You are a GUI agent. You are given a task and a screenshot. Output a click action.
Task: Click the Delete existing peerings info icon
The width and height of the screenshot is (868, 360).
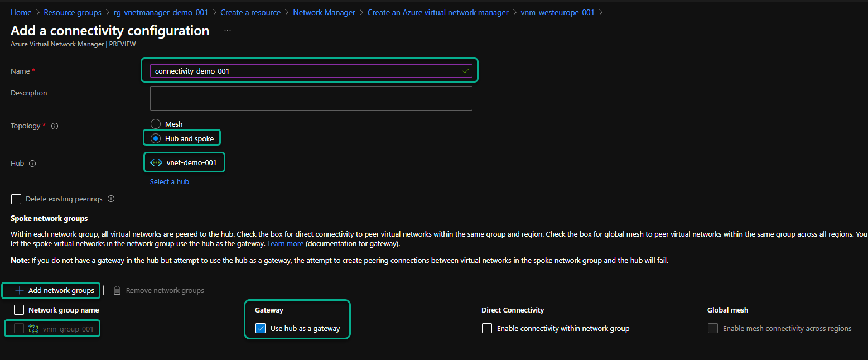111,199
